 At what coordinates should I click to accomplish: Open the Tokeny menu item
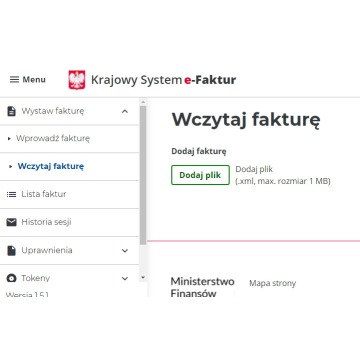coord(69,274)
